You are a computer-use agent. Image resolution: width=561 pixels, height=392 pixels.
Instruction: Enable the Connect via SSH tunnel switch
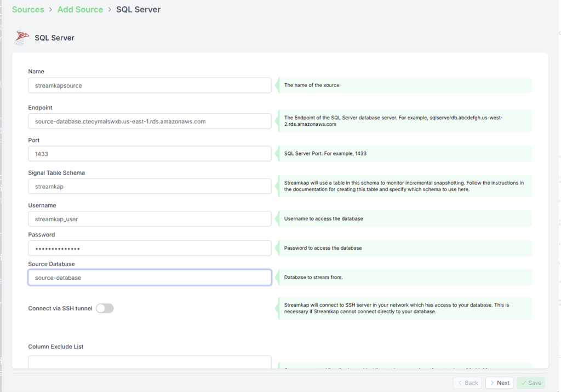(105, 308)
